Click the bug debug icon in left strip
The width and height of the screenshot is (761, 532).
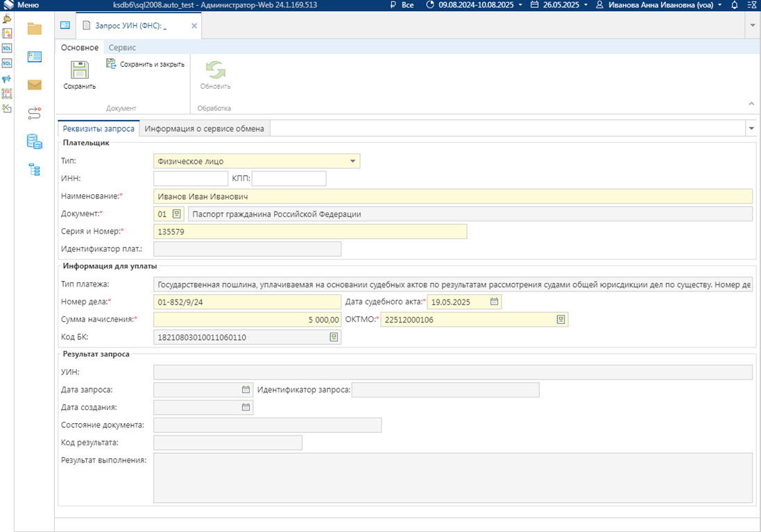point(7,19)
